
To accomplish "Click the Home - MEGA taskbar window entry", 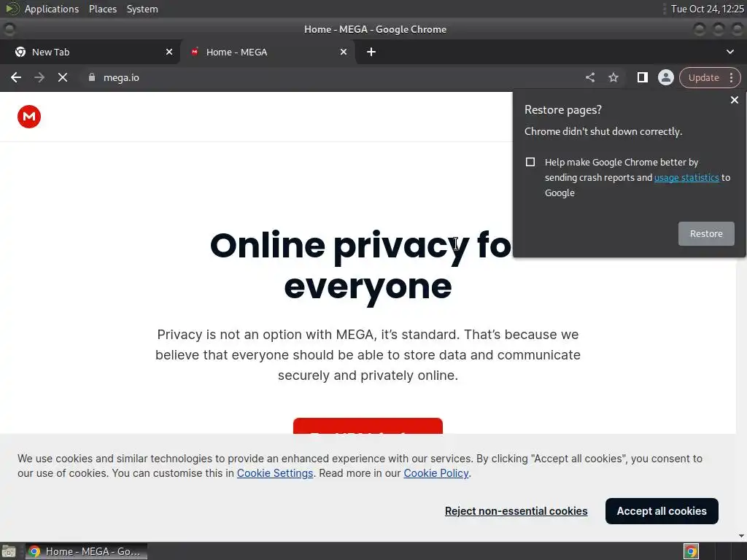I will pyautogui.click(x=86, y=551).
